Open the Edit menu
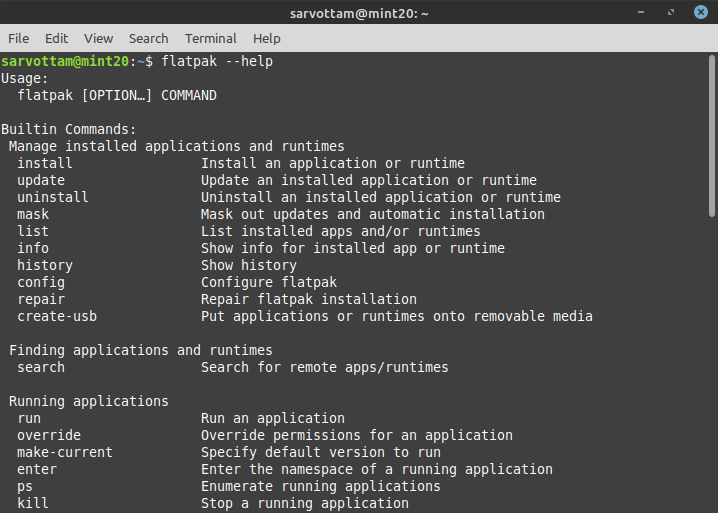The height and width of the screenshot is (513, 718). 56,38
